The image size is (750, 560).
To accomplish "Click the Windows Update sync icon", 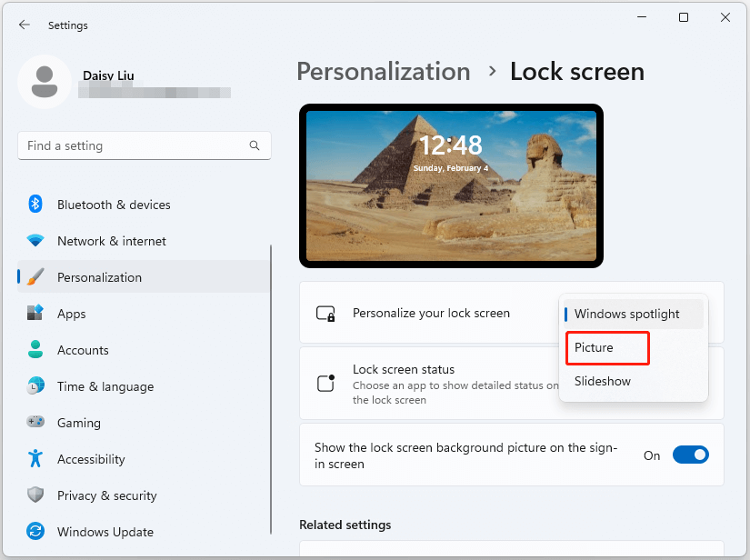I will pos(35,532).
